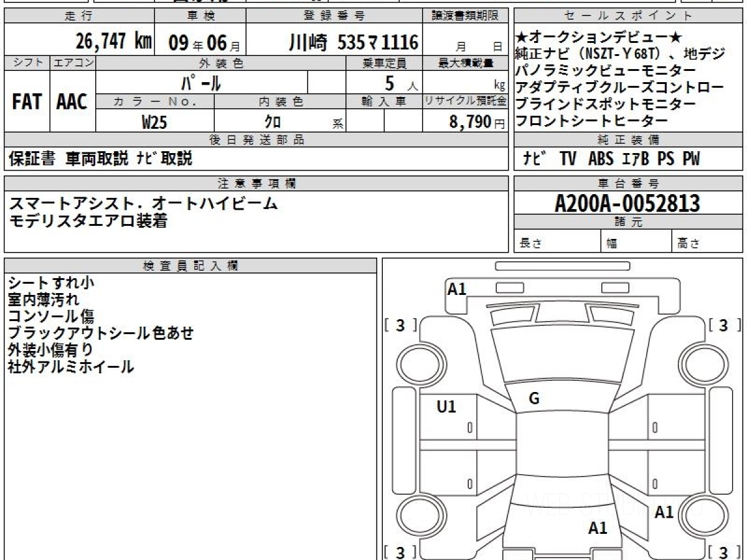Click the 輸入車 header cell
Image resolution: width=747 pixels, height=560 pixels.
[384, 101]
